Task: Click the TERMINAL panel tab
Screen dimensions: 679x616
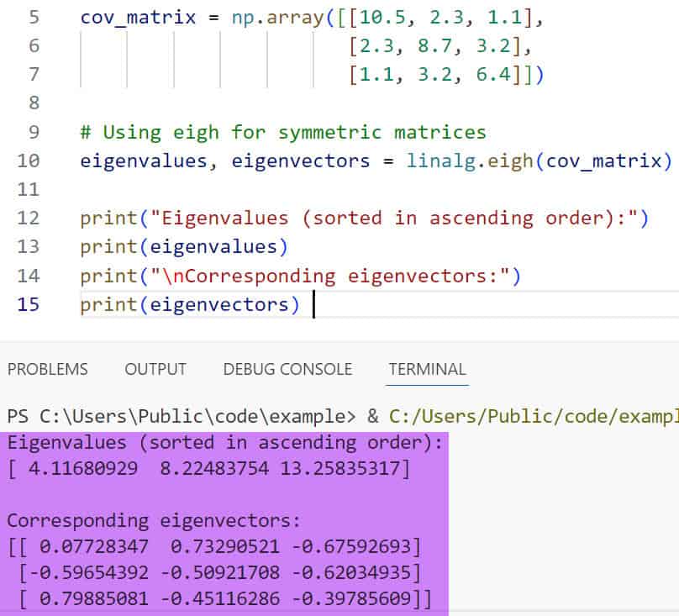Action: 427,369
